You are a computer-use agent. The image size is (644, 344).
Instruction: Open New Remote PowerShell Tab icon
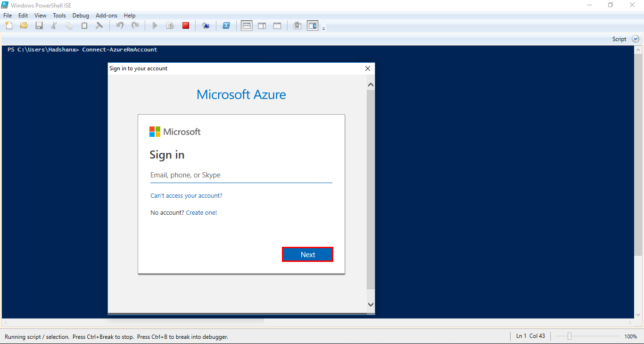(206, 25)
